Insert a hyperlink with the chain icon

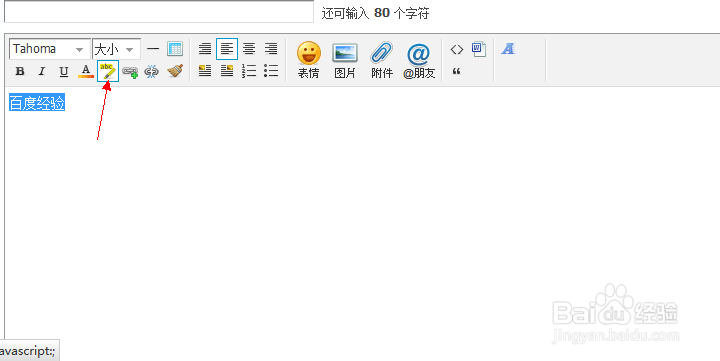tap(130, 71)
